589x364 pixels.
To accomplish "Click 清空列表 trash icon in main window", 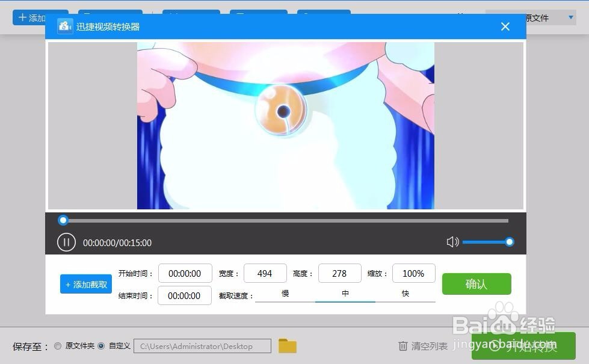I will tap(402, 346).
